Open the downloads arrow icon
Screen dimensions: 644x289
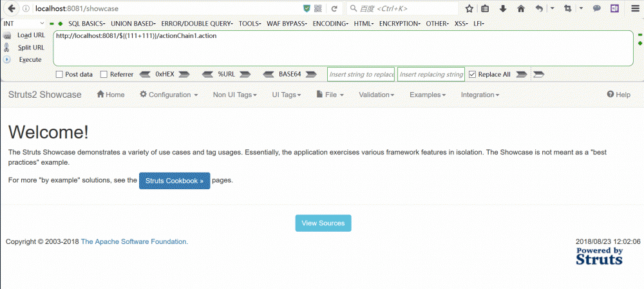point(503,8)
